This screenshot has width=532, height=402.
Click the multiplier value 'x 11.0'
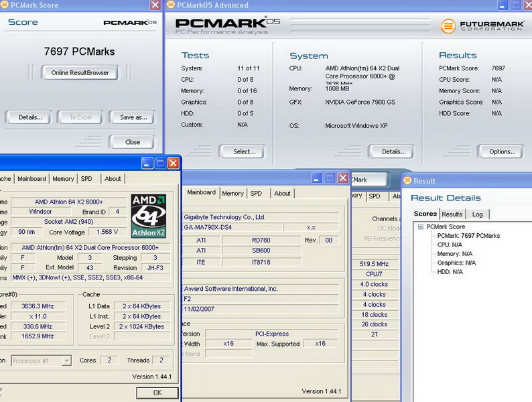point(38,316)
